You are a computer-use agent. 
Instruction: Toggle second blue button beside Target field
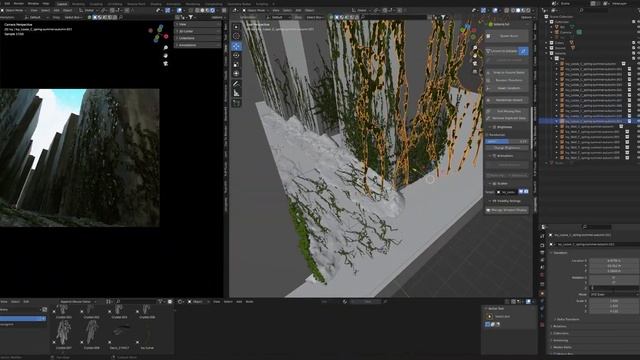526,191
